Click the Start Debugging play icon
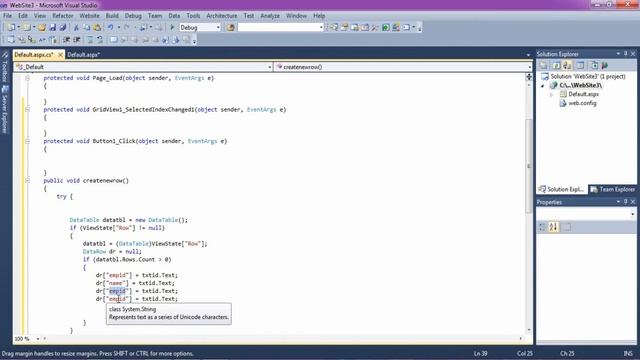This screenshot has height=360, width=640. [172, 27]
